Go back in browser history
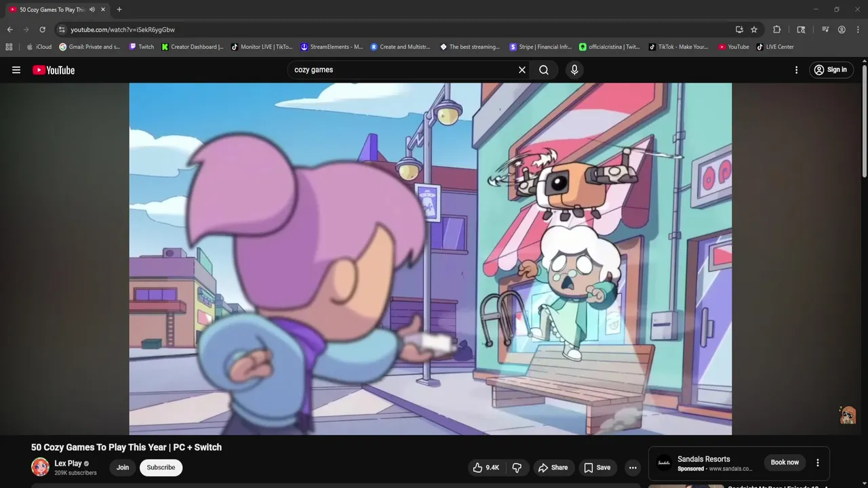This screenshot has height=488, width=868. coord(9,30)
